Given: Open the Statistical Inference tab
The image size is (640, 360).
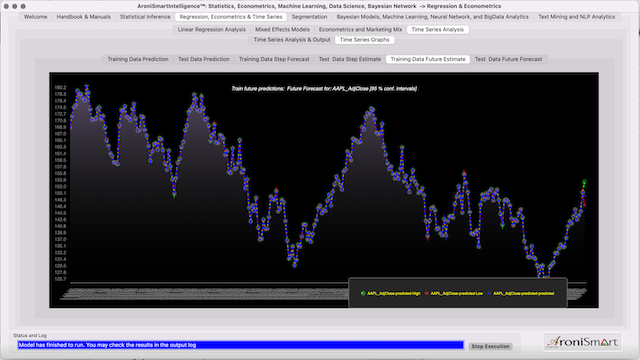Looking at the screenshot, I should [x=145, y=17].
